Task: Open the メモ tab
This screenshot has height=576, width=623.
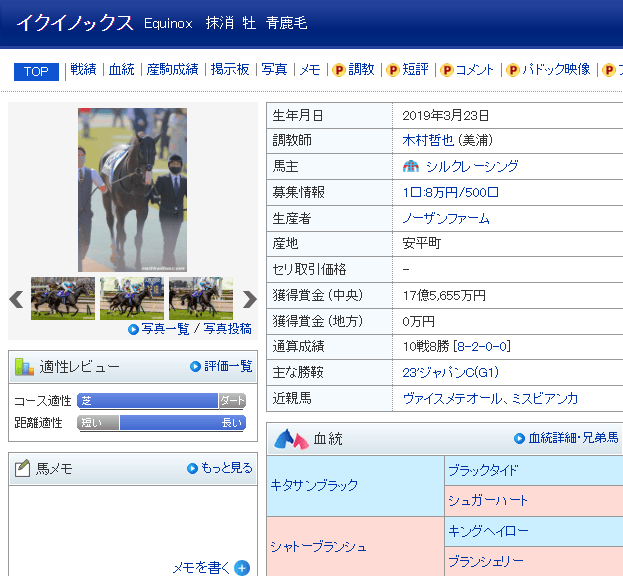Action: coord(310,70)
